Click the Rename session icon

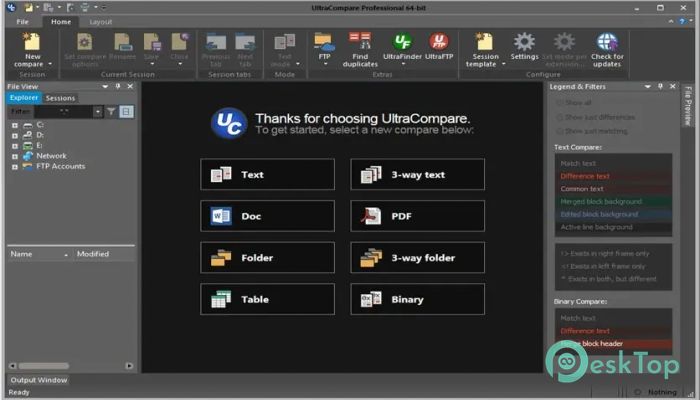pyautogui.click(x=122, y=42)
